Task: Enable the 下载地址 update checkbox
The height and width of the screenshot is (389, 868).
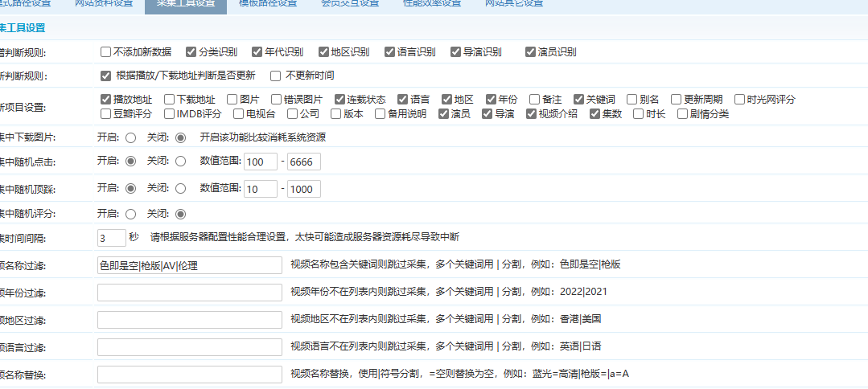Action: click(169, 100)
